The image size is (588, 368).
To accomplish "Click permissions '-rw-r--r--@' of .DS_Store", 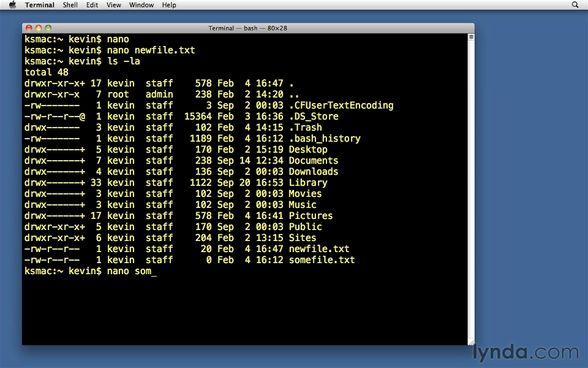I will point(55,117).
